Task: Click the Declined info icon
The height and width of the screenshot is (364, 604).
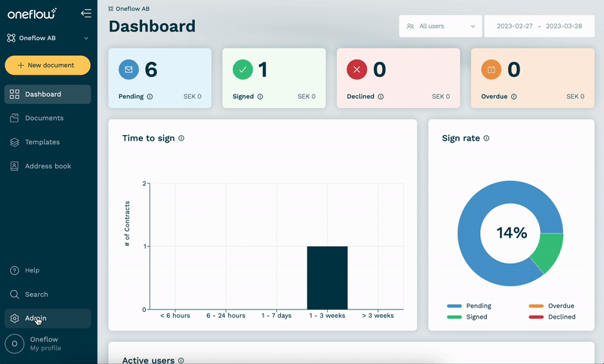Action: point(381,97)
